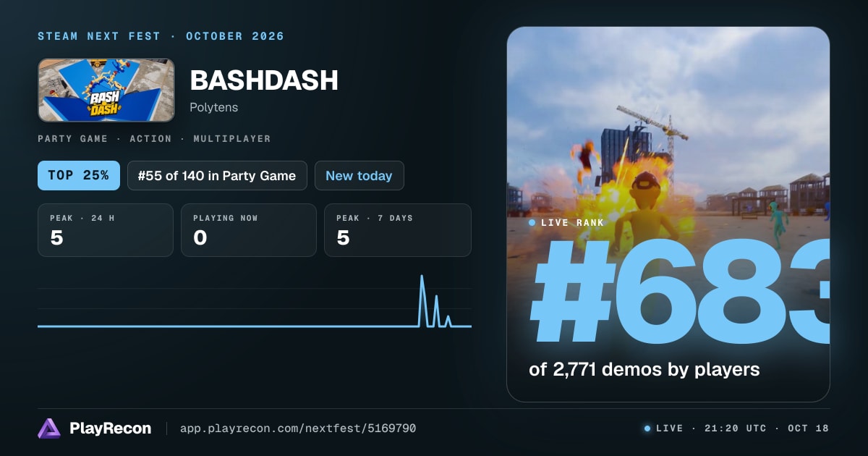This screenshot has width=868, height=456.
Task: Click the blue dot beside LIVE RANK
Action: pos(532,223)
